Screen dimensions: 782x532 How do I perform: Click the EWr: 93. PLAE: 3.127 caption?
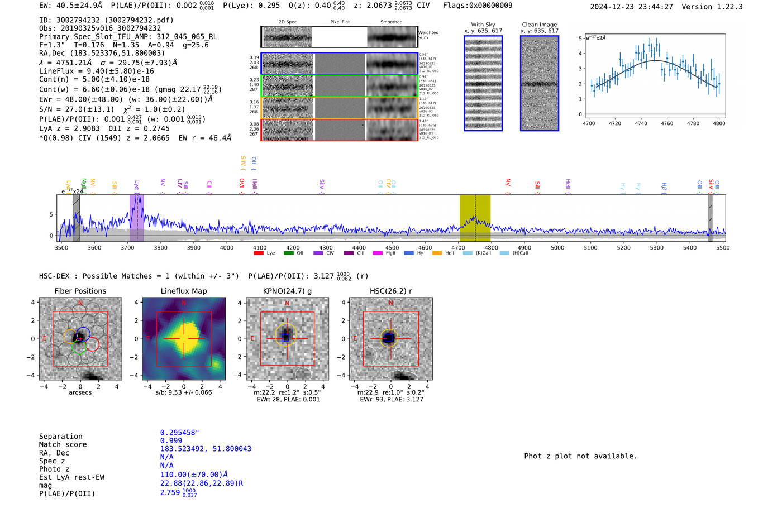392,400
